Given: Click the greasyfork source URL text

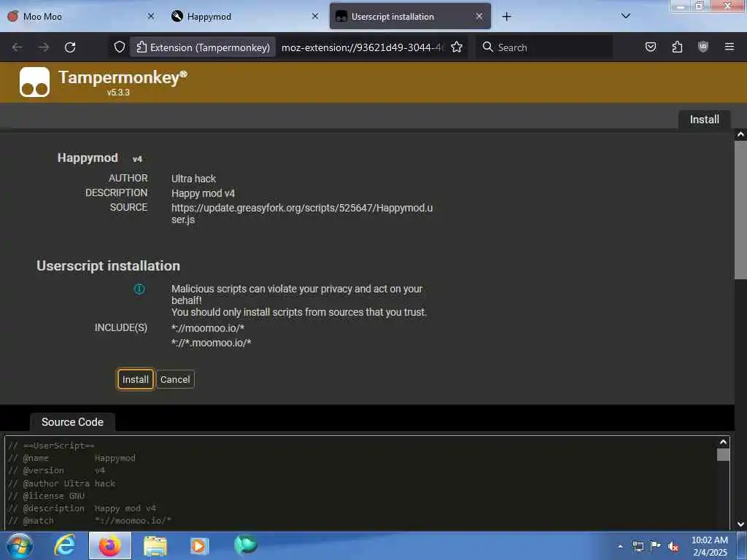Looking at the screenshot, I should point(302,214).
